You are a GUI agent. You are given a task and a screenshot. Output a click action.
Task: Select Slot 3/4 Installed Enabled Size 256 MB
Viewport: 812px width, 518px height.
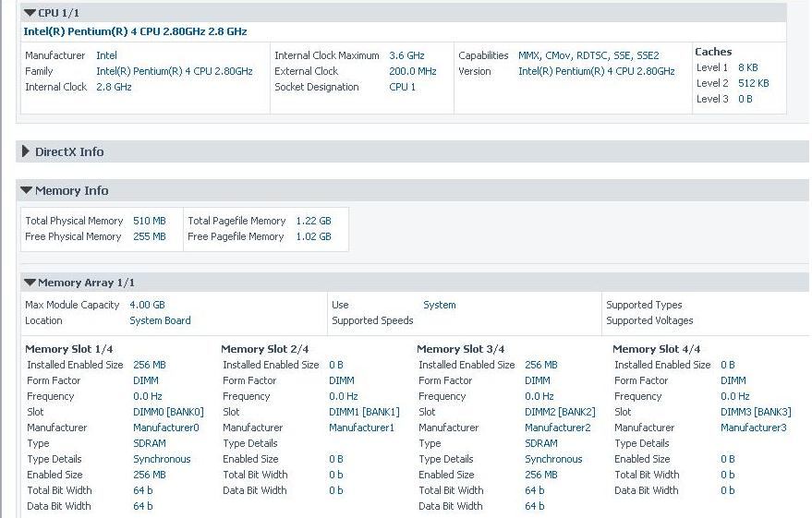click(x=540, y=365)
